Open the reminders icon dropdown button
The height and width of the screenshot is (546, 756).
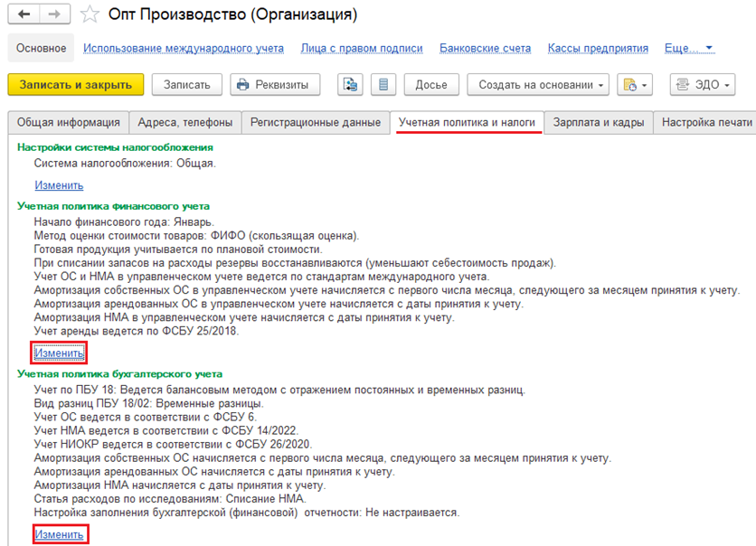[x=635, y=85]
